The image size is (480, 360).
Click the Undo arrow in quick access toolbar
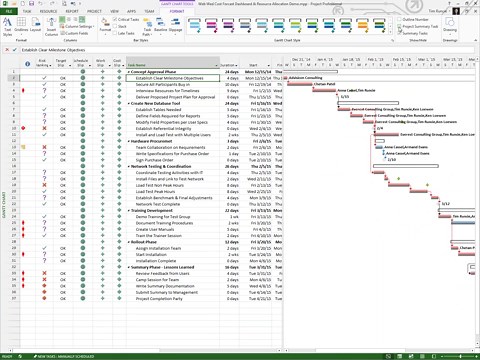[x=40, y=3]
